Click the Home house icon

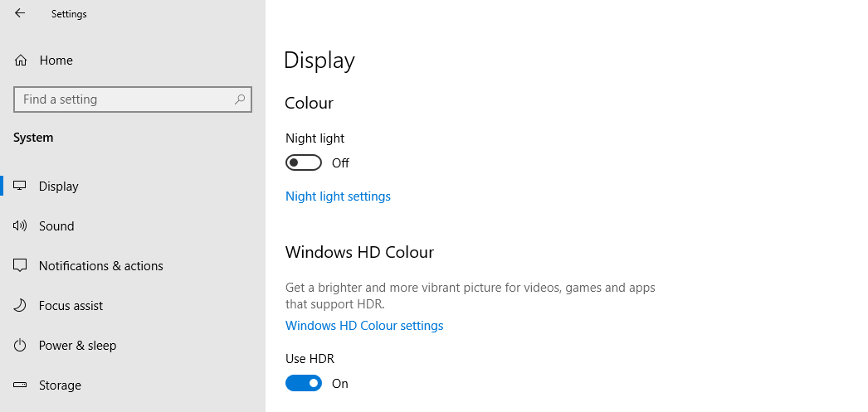[x=21, y=61]
